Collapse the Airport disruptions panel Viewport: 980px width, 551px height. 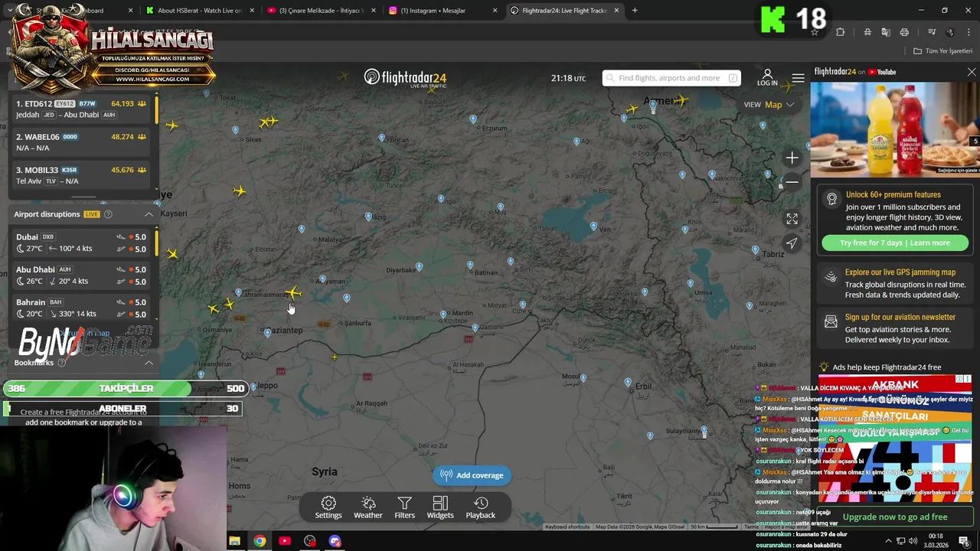click(x=149, y=214)
